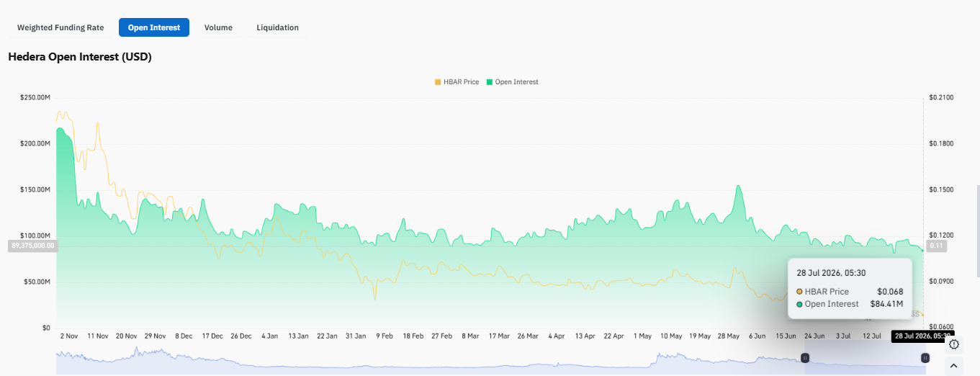Click the 9 Feb date label
The width and height of the screenshot is (980, 376).
(385, 336)
